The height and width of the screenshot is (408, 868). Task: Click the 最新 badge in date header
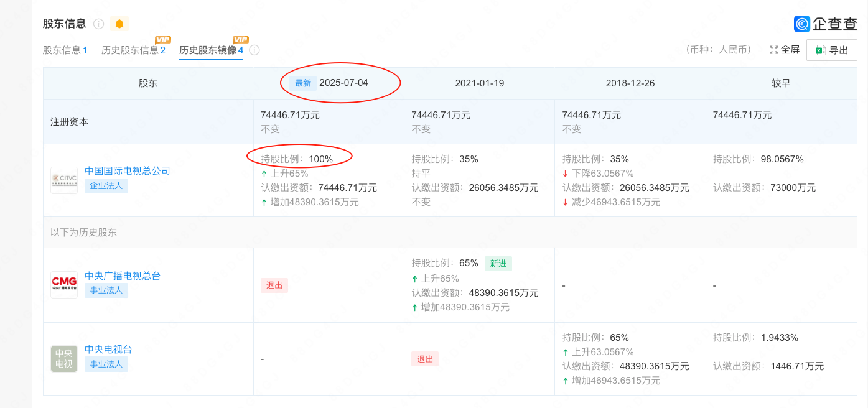click(x=303, y=83)
